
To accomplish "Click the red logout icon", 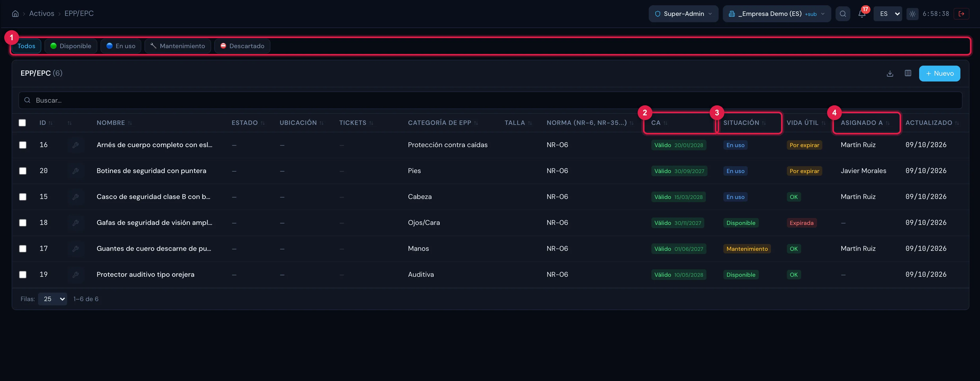I will (961, 14).
